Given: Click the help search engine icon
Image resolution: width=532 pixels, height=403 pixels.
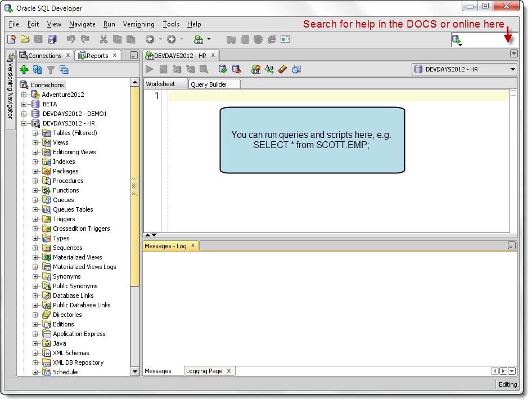Looking at the screenshot, I should point(457,40).
